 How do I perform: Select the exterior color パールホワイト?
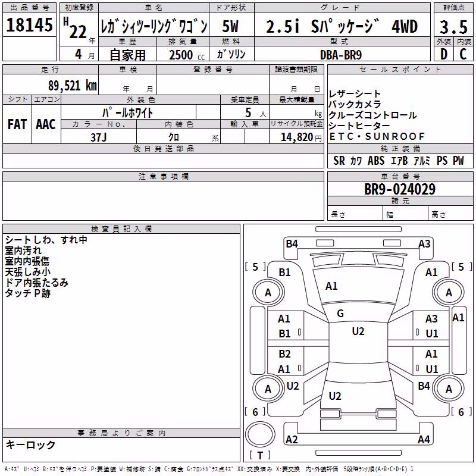[x=128, y=112]
